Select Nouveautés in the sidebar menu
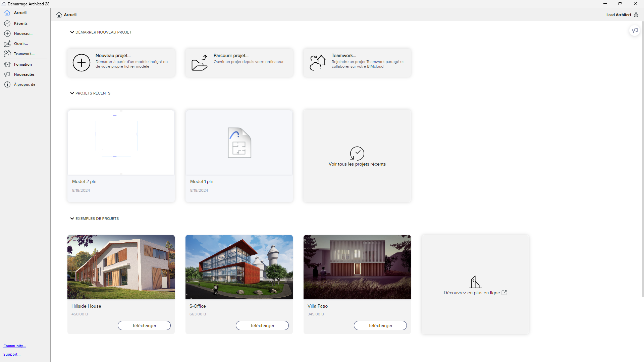Screen dimensions: 644x362 (24, 74)
